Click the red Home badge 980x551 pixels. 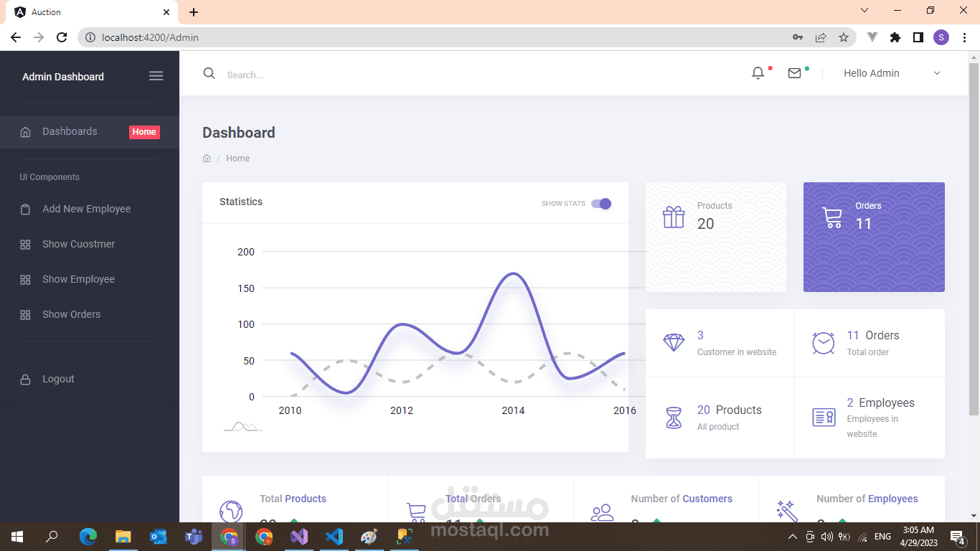[x=144, y=132]
